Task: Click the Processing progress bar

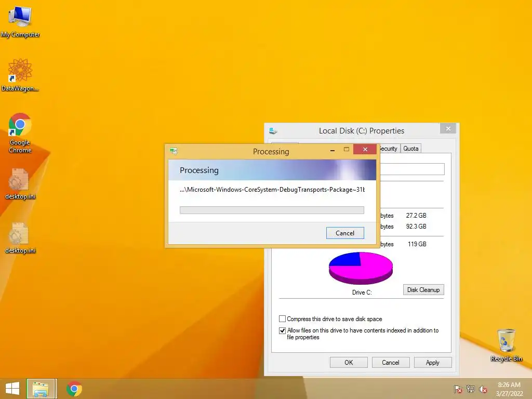Action: point(272,210)
